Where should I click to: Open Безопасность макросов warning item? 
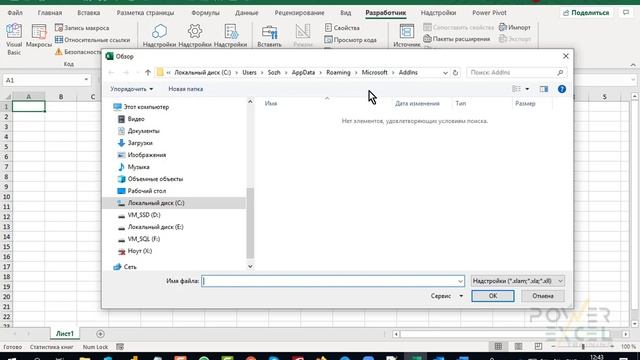tap(78, 52)
